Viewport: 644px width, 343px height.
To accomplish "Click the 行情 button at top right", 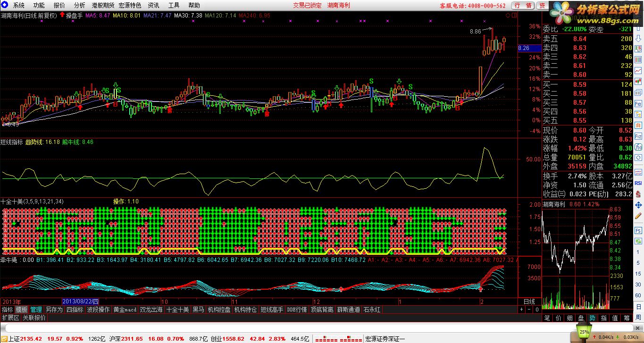I will click(x=523, y=5).
